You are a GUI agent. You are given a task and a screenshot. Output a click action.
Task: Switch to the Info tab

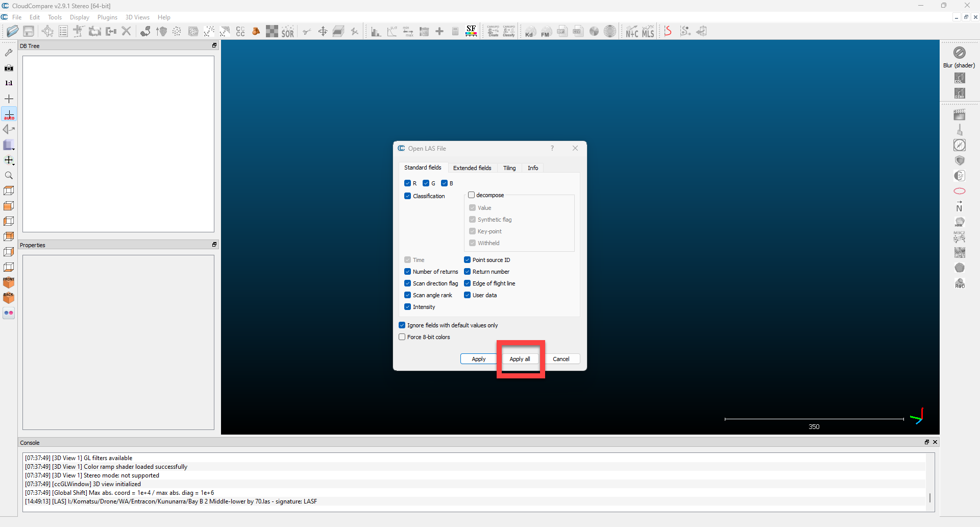pos(533,168)
